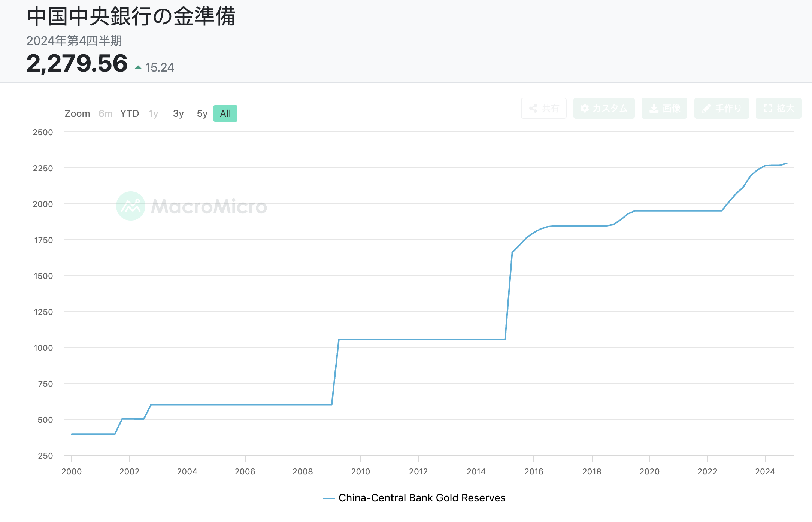
Task: Click the green up-triangle change indicator
Action: coord(138,68)
